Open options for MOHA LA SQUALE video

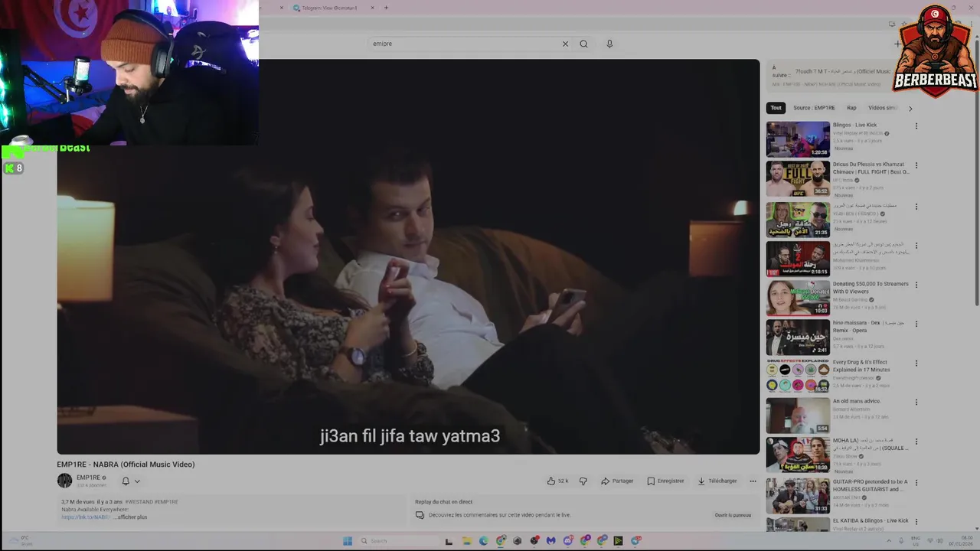(x=916, y=442)
